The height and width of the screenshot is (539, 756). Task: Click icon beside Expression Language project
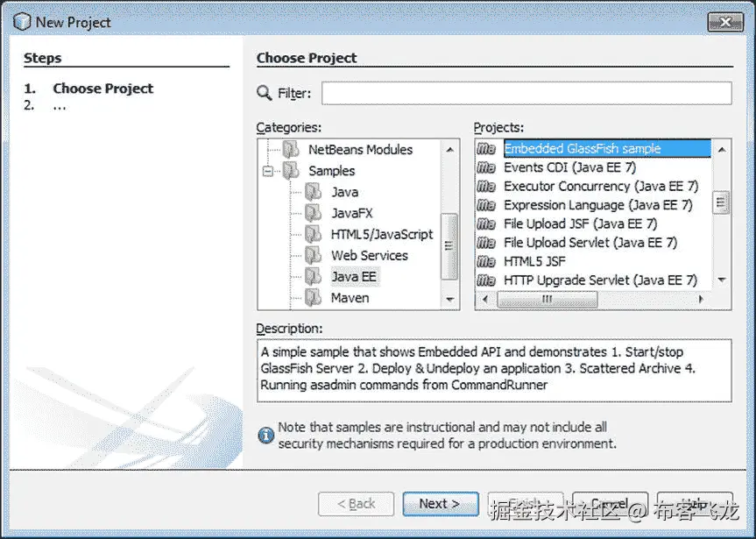pos(486,205)
